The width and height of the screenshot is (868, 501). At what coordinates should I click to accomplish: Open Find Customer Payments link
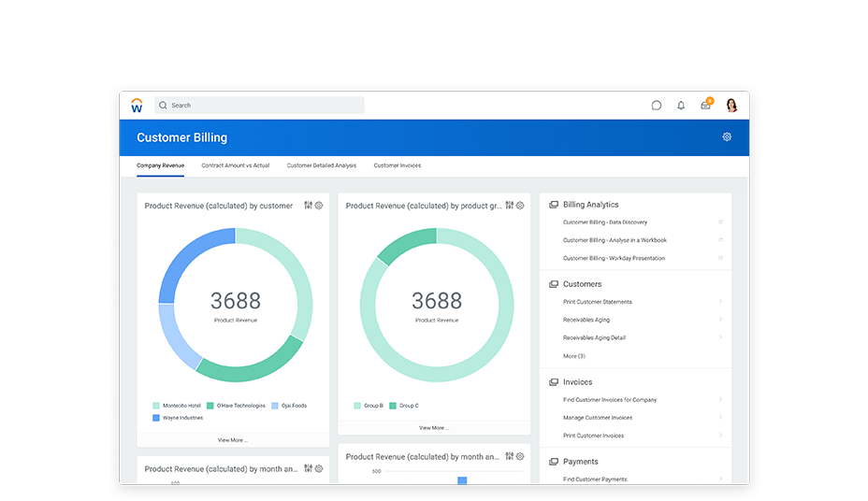tap(595, 480)
